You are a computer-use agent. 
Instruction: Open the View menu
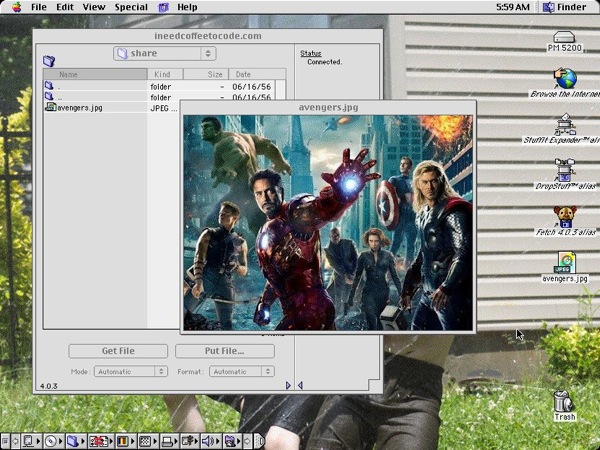(x=94, y=7)
